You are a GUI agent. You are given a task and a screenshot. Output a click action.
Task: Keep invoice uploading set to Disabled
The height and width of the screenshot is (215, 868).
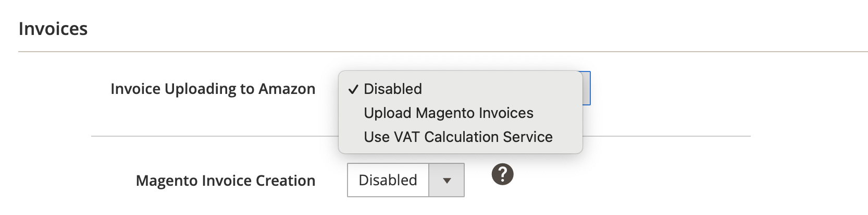393,89
